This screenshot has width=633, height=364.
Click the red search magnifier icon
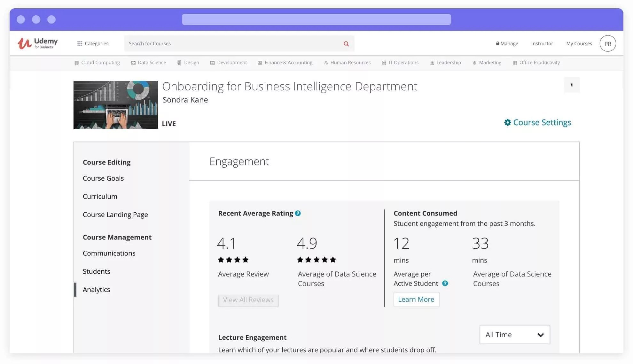click(346, 44)
